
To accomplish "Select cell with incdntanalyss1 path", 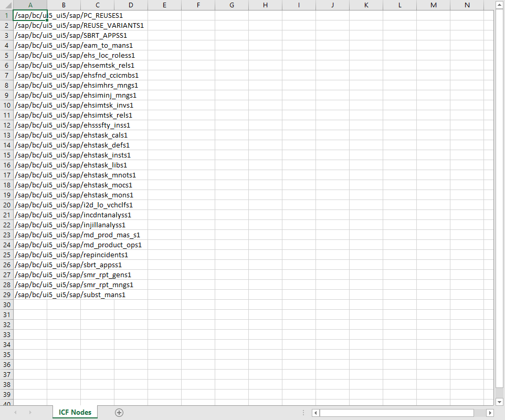I will [30, 215].
